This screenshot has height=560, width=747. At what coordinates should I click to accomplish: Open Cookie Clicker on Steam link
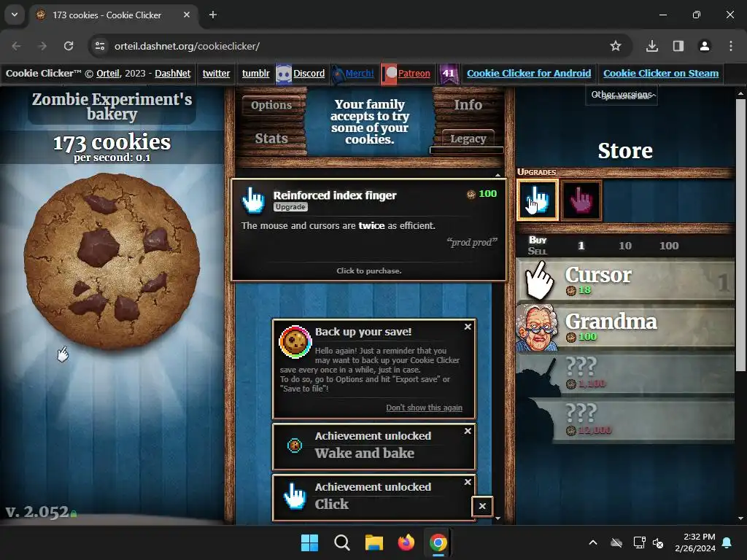[661, 74]
